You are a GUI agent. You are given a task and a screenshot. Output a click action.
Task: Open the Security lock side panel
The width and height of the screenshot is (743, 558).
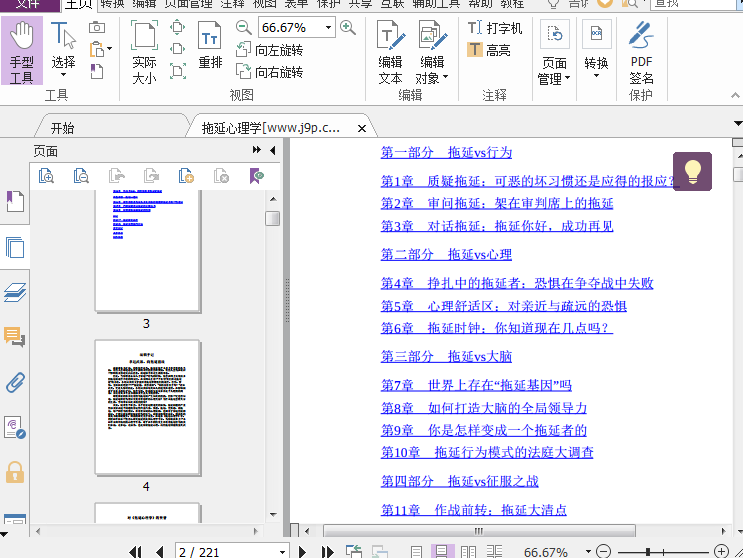pos(15,472)
